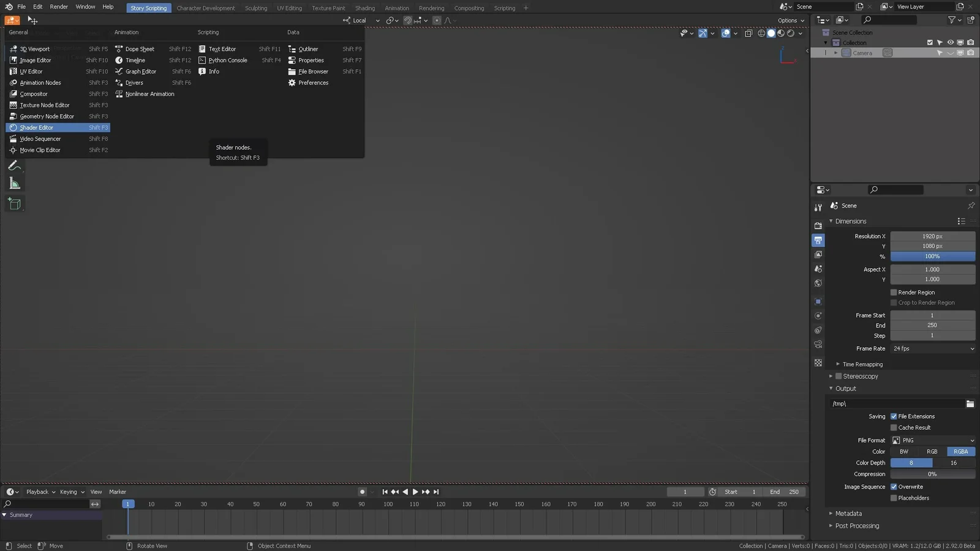Enable Wireframe viewport shading
The width and height of the screenshot is (980, 551).
click(x=761, y=33)
